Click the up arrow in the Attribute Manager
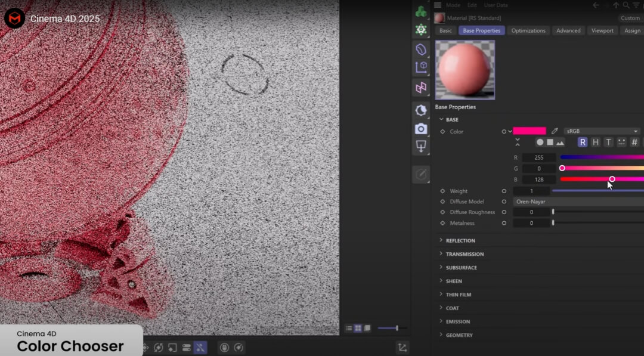The image size is (644, 356). point(616,5)
